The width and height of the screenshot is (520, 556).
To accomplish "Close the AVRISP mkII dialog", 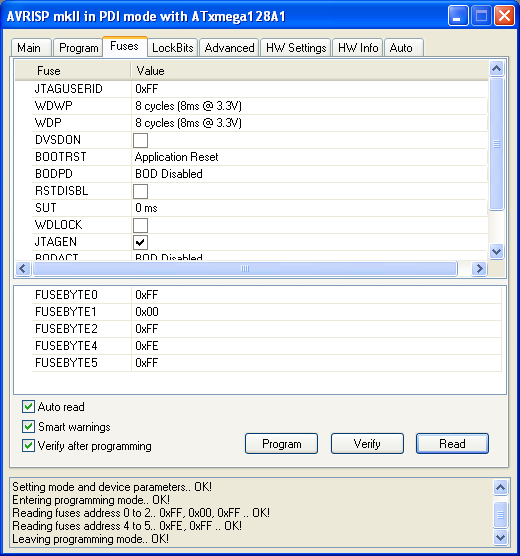I will [x=504, y=16].
